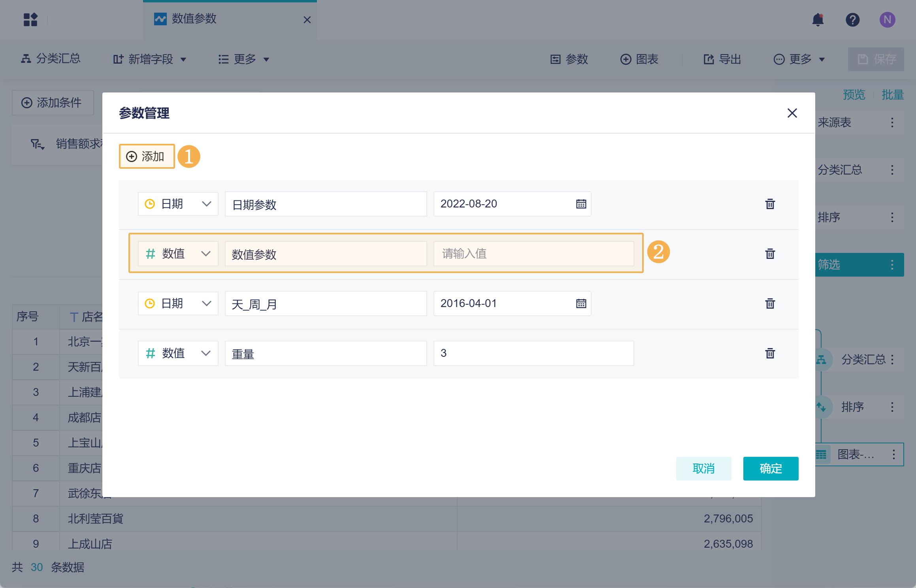Click trash icon for 数值参数 row

click(770, 254)
